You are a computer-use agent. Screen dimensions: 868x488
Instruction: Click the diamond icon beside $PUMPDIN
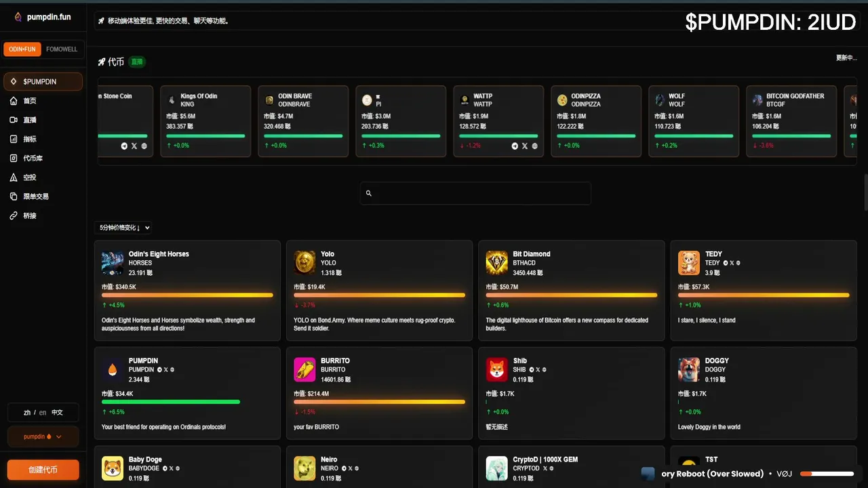tap(14, 81)
